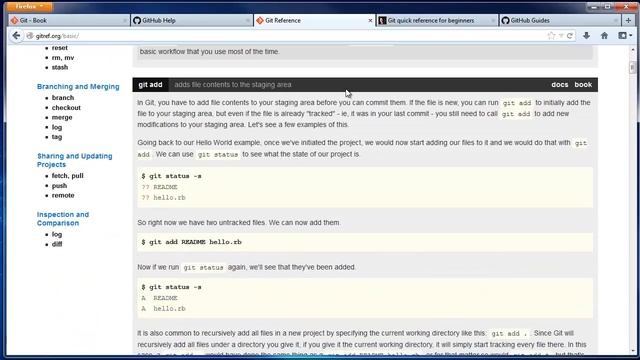Bookmark this page with the star icon
The width and height of the screenshot is (640, 360).
[x=551, y=36]
